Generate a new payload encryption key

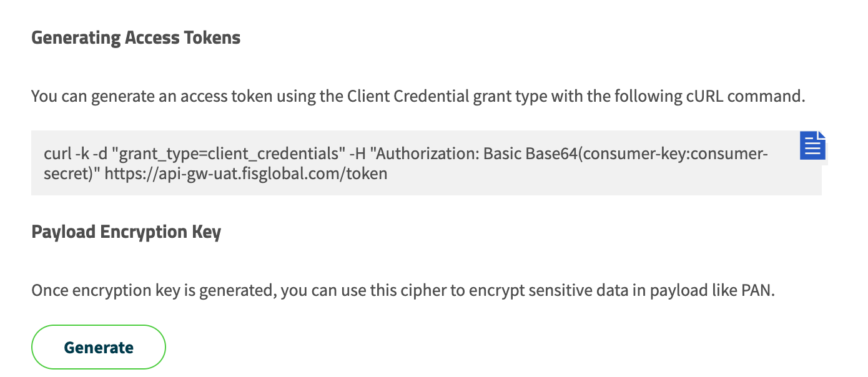[98, 346]
